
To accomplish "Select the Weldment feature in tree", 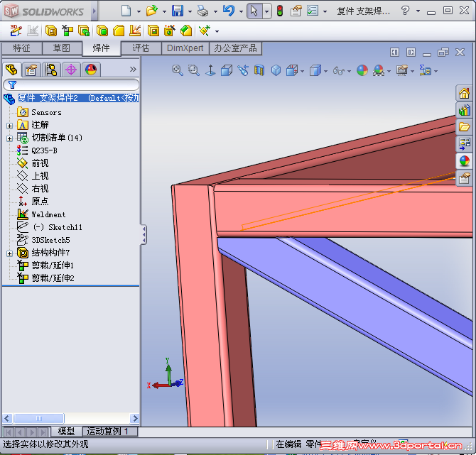I will coord(48,214).
